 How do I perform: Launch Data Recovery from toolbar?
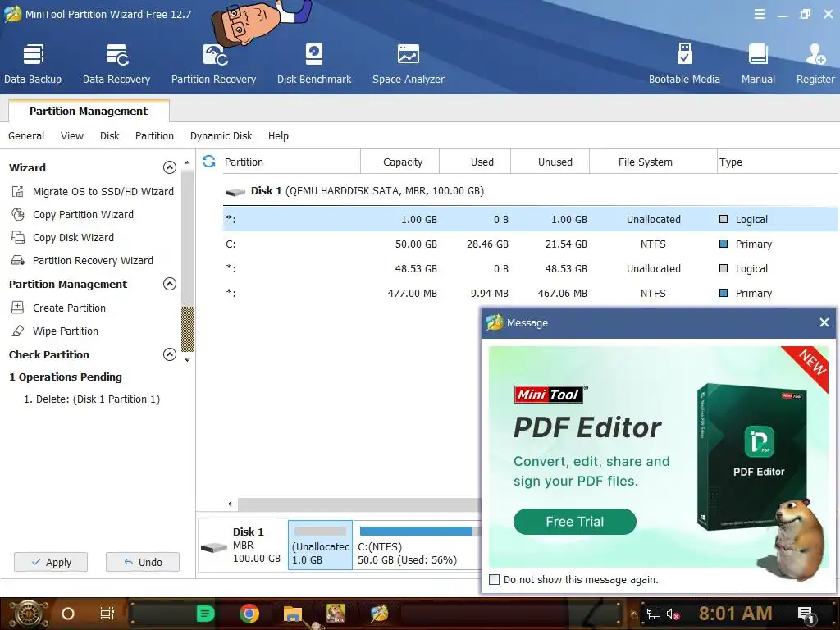116,64
